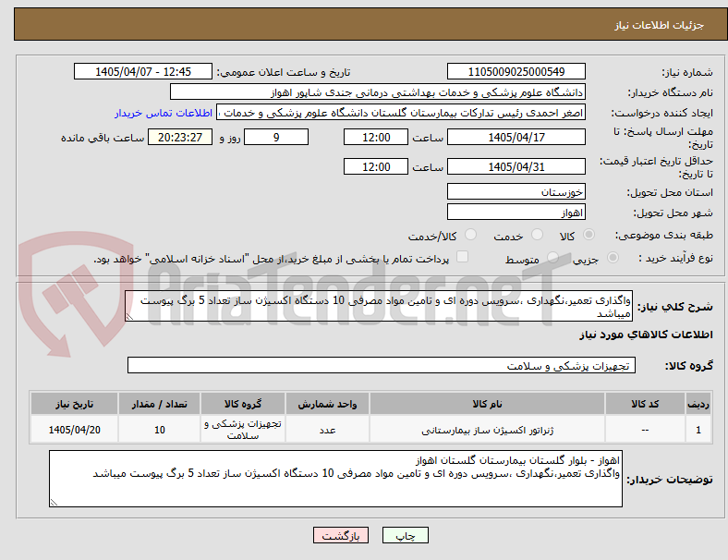Click the ردیف column header
The height and width of the screenshot is (560, 728).
pos(698,404)
